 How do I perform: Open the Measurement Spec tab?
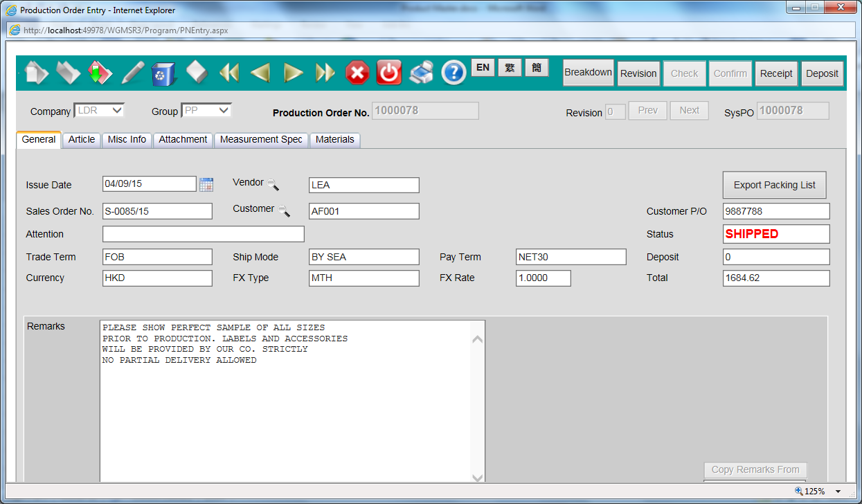pyautogui.click(x=261, y=140)
